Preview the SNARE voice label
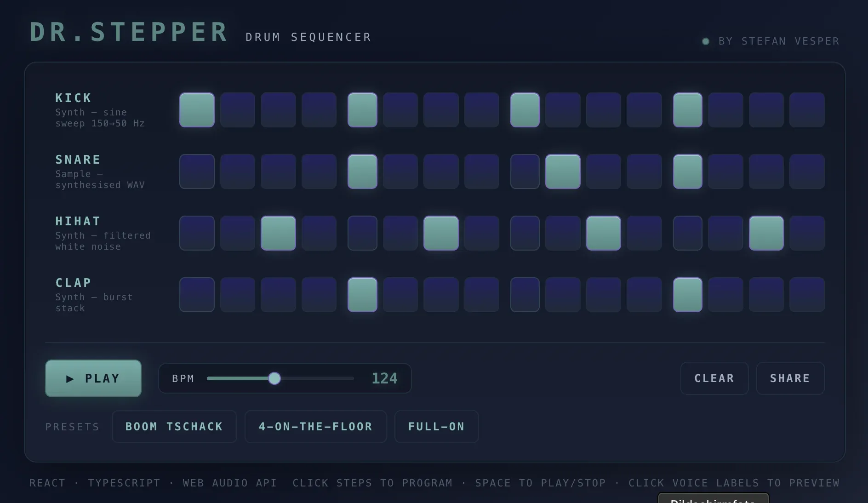 [78, 160]
